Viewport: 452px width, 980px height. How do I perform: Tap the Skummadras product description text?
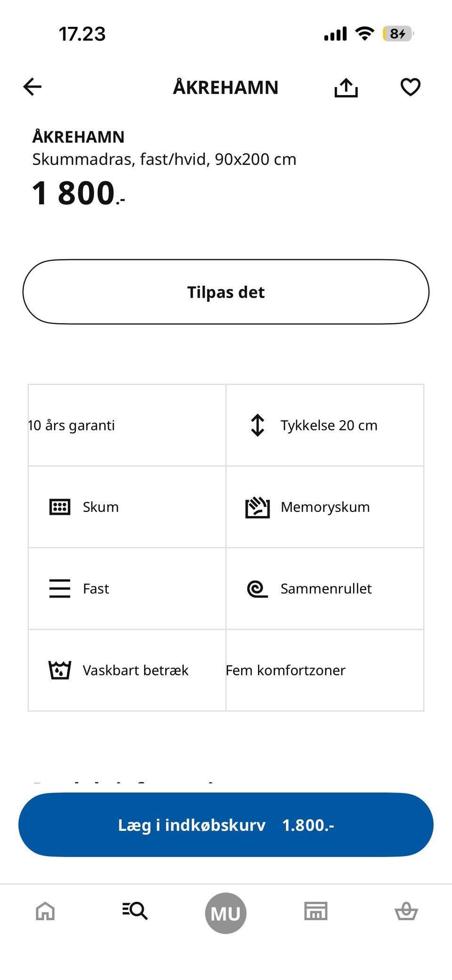(164, 160)
